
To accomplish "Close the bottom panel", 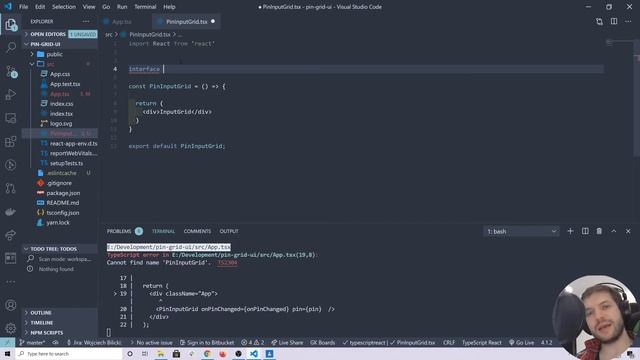I will pos(628,231).
